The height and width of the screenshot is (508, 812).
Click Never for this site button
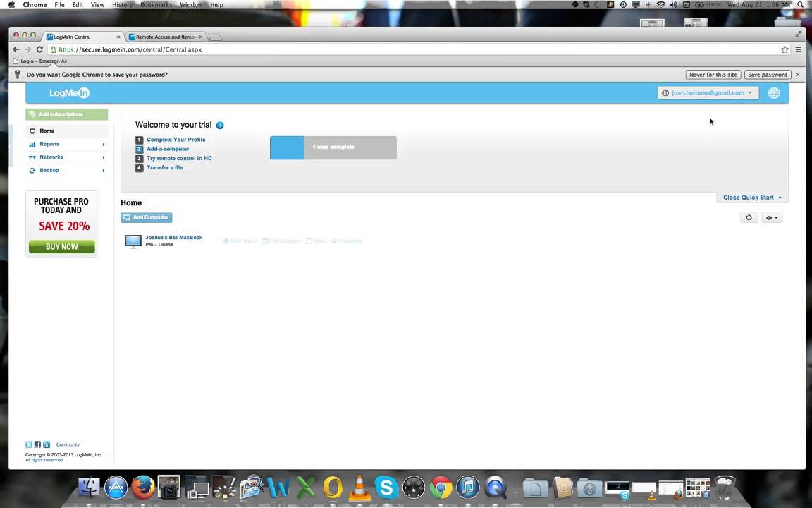coord(713,75)
